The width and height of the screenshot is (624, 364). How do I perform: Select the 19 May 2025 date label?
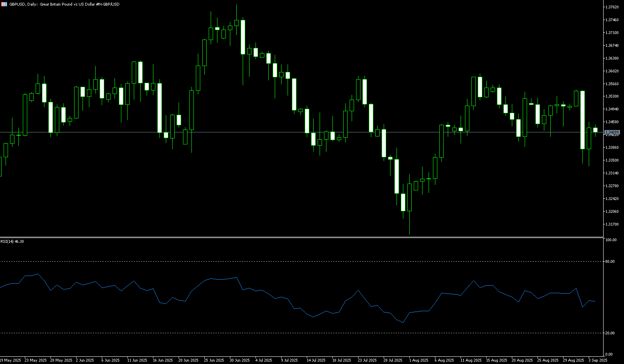10,360
